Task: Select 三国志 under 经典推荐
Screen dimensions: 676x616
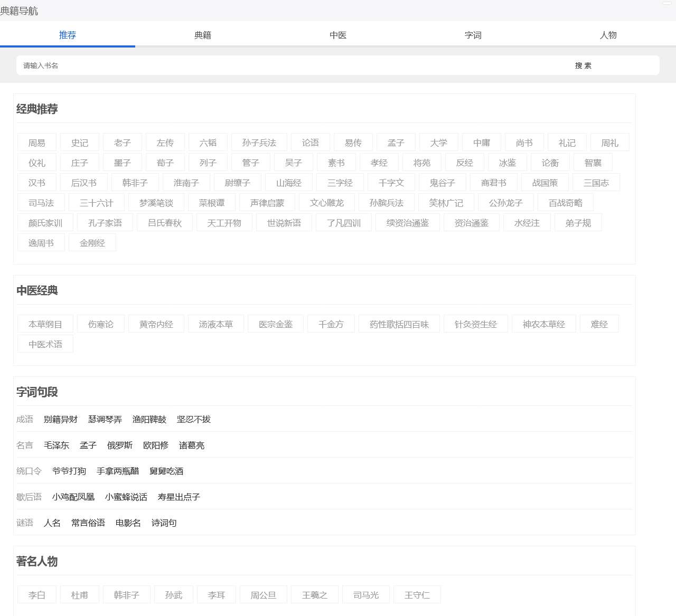Action: [597, 182]
